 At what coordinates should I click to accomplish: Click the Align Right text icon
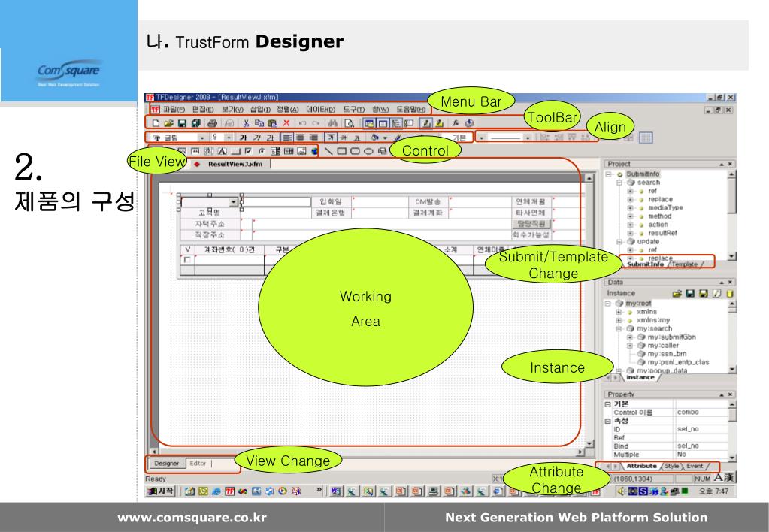click(x=314, y=138)
